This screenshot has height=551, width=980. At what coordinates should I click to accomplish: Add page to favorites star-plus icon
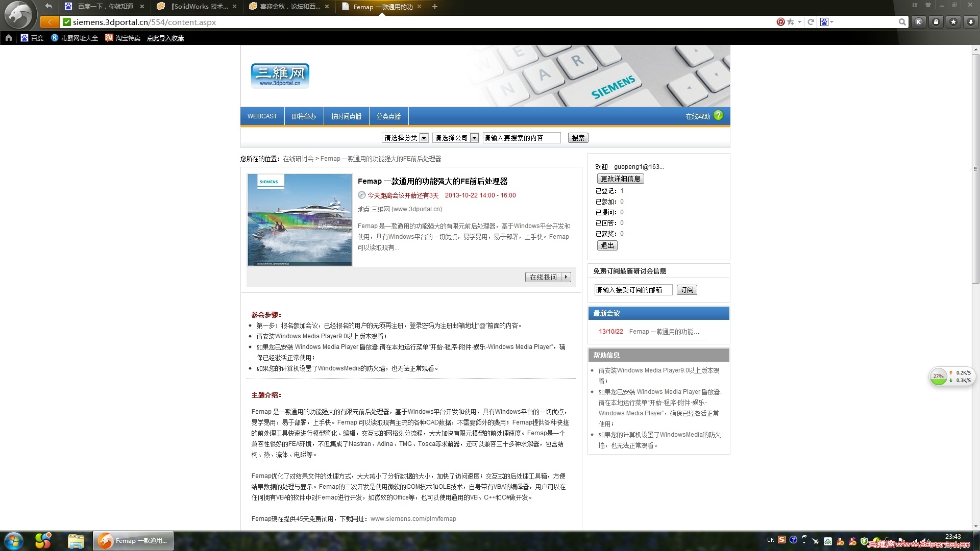pos(791,22)
